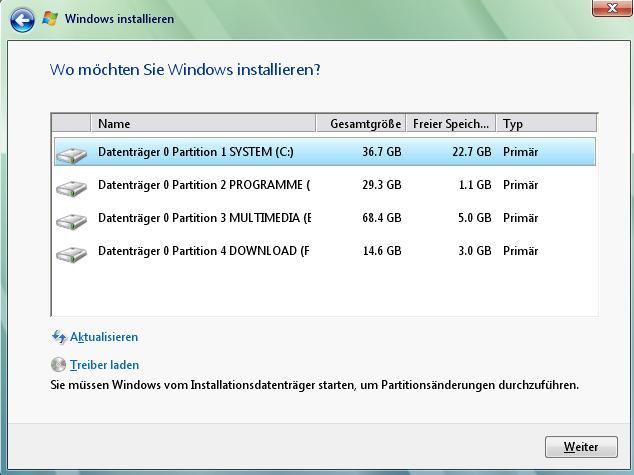Refresh list via Aktualisieren link
The image size is (634, 475).
[104, 337]
